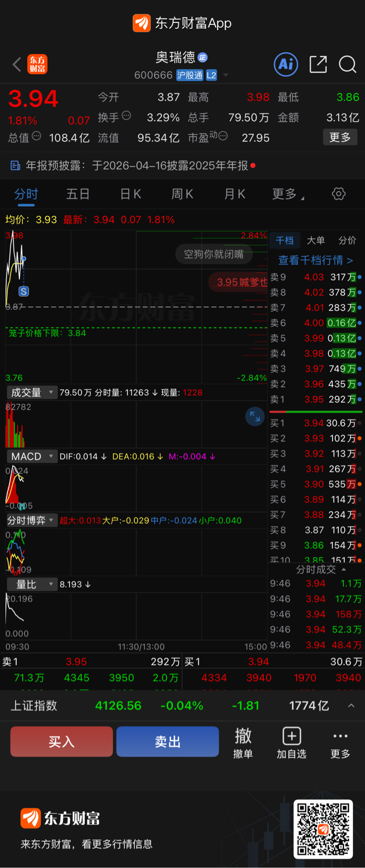
Task: Open 成交量 indicator dropdown
Action: click(x=31, y=392)
